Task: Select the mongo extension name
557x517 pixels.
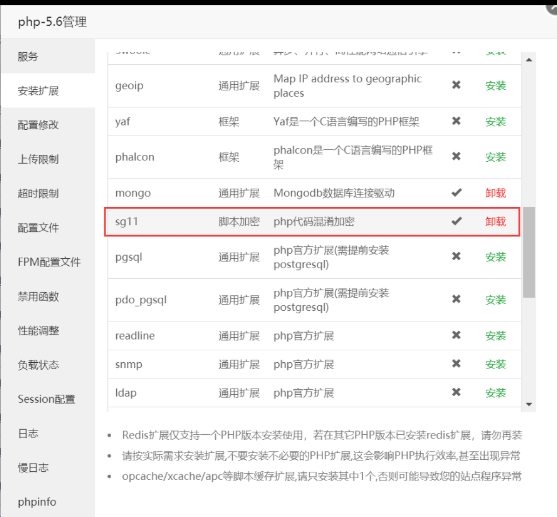Action: (133, 193)
